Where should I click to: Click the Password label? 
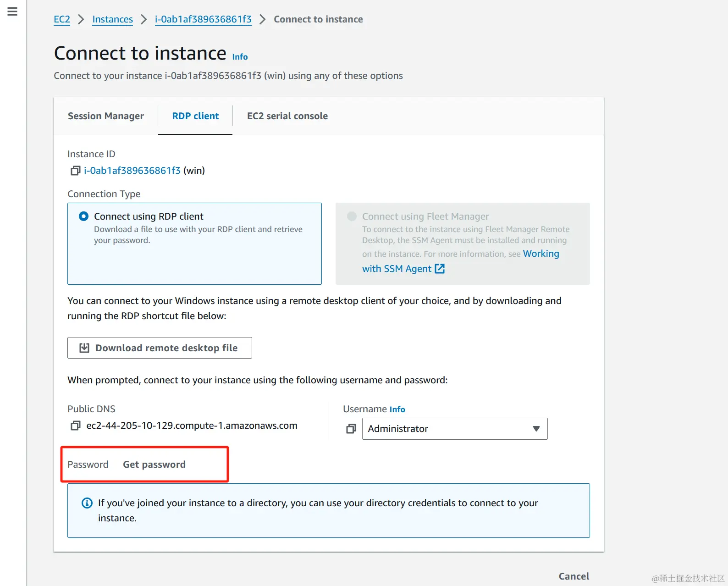coord(88,464)
